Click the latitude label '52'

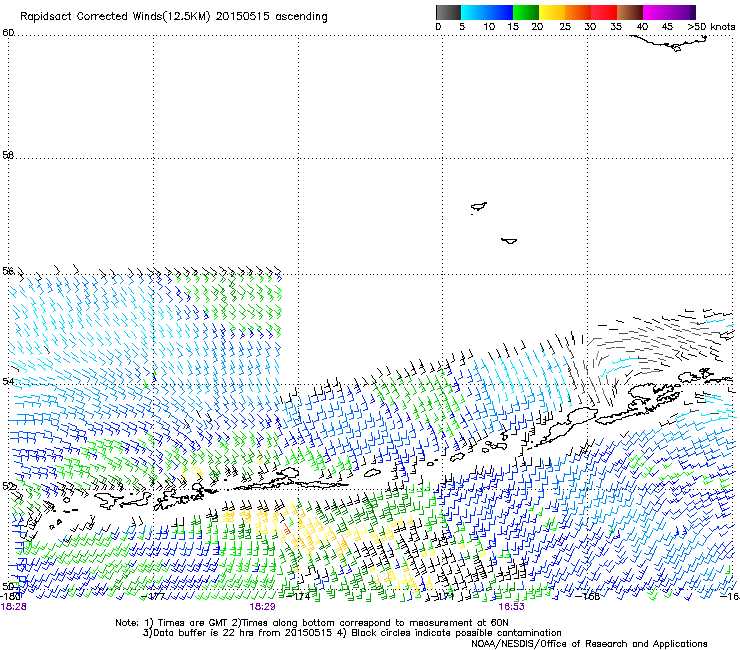click(x=8, y=486)
